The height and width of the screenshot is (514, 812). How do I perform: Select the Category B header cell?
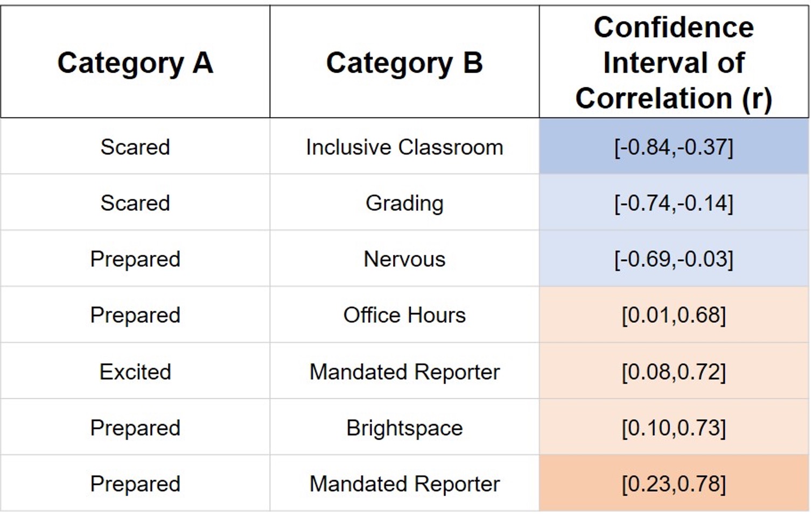404,62
